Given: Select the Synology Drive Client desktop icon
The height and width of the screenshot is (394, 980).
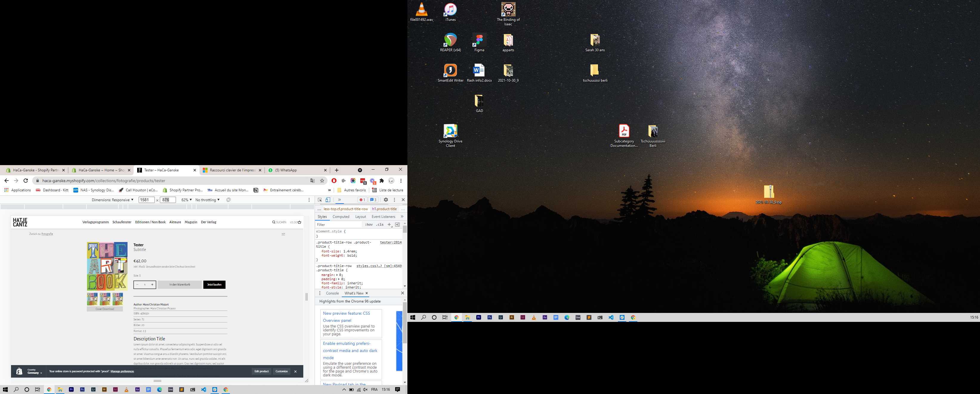Looking at the screenshot, I should click(450, 135).
